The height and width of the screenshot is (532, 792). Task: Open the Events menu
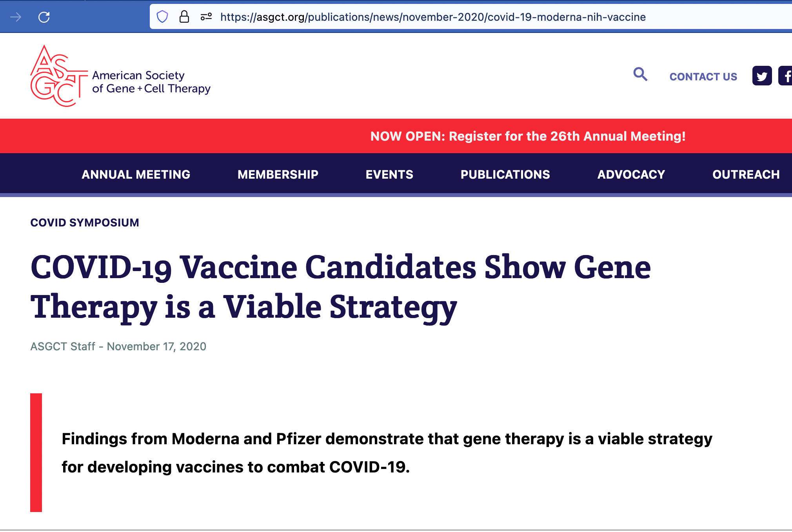pos(389,174)
